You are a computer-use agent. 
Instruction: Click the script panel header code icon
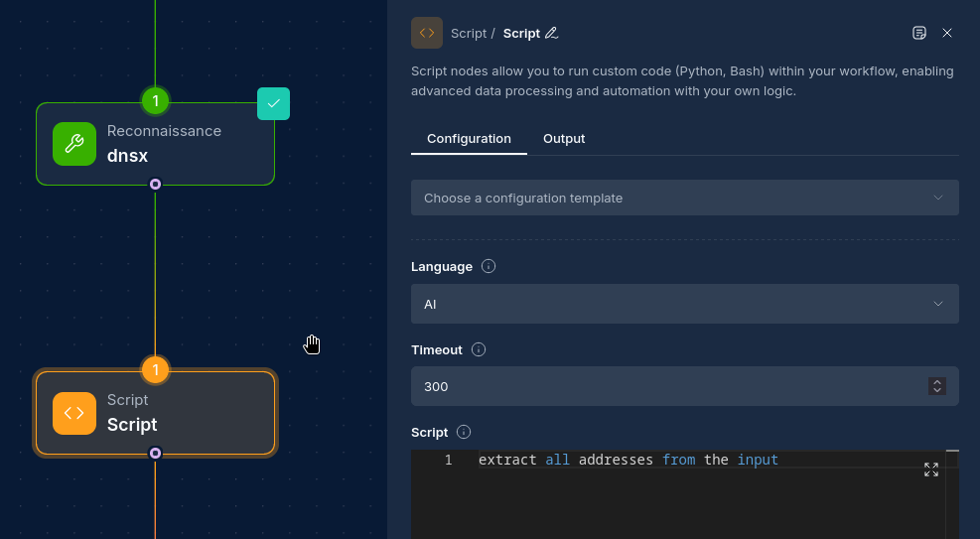[x=427, y=33]
